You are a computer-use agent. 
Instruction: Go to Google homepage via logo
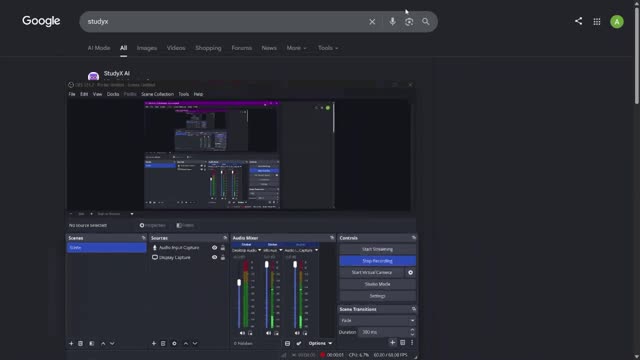[x=41, y=21]
